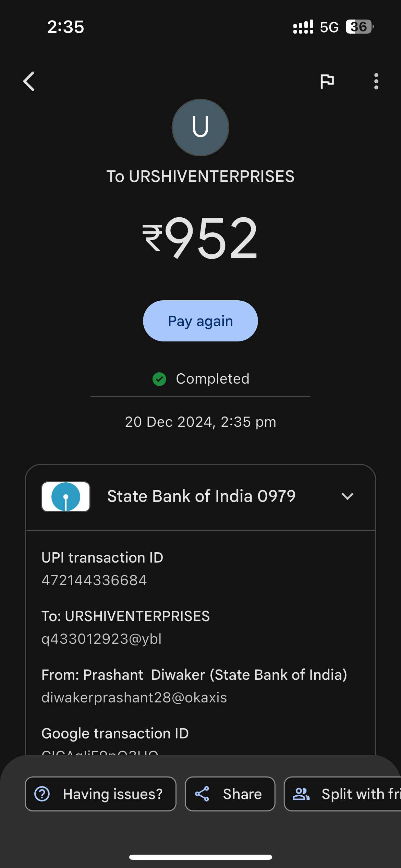
Task: Tap the flag report icon
Action: [327, 81]
